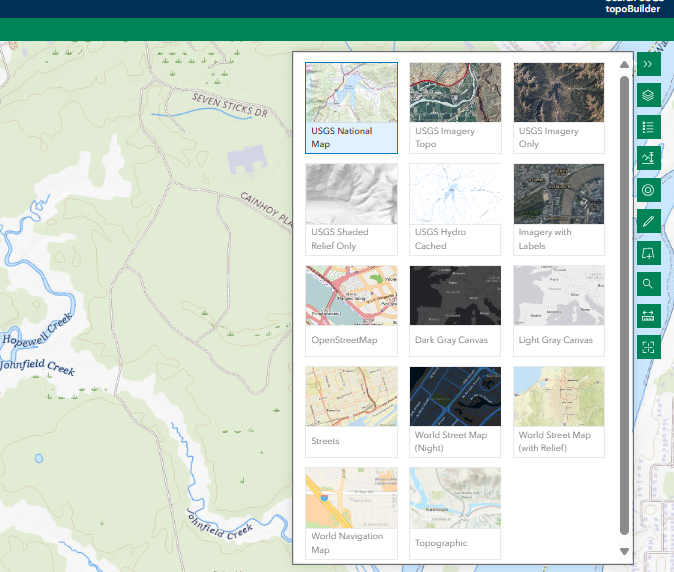
Task: Choose the Dark Gray Canvas basemap
Action: [x=455, y=311]
